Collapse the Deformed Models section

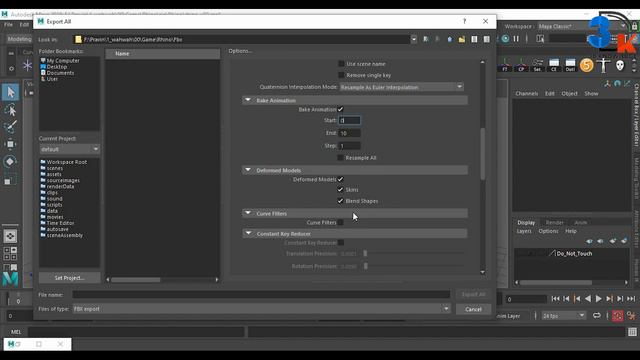(x=248, y=170)
